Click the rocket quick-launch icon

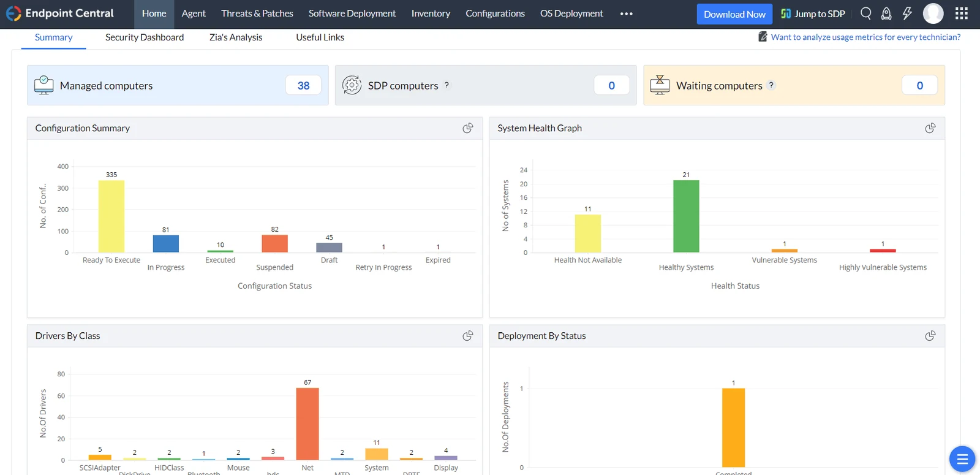886,13
